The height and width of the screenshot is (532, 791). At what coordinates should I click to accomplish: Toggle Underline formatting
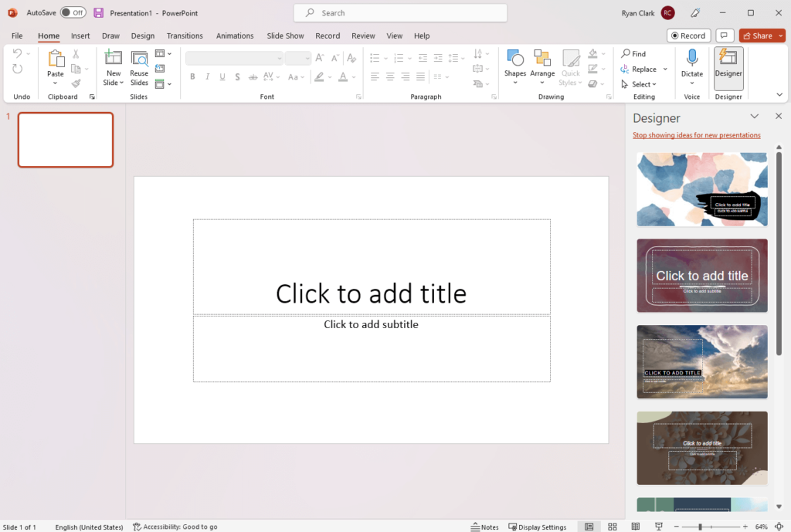click(x=222, y=76)
